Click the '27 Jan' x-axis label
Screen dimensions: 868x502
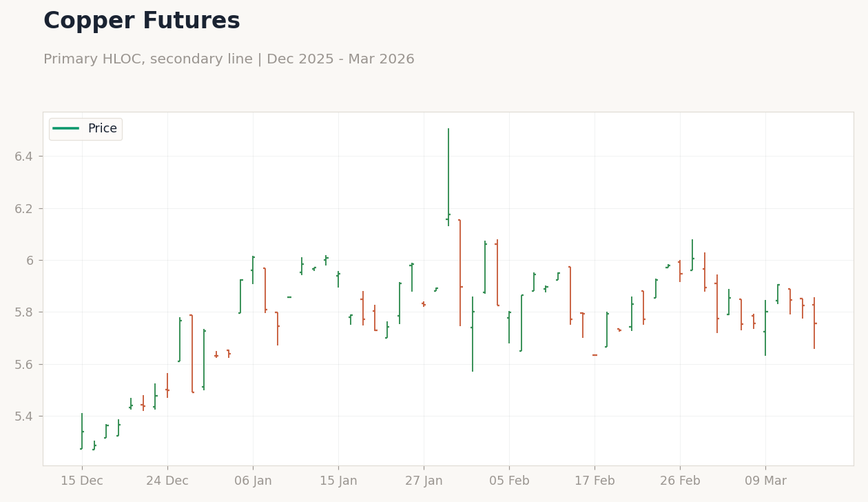(x=424, y=481)
